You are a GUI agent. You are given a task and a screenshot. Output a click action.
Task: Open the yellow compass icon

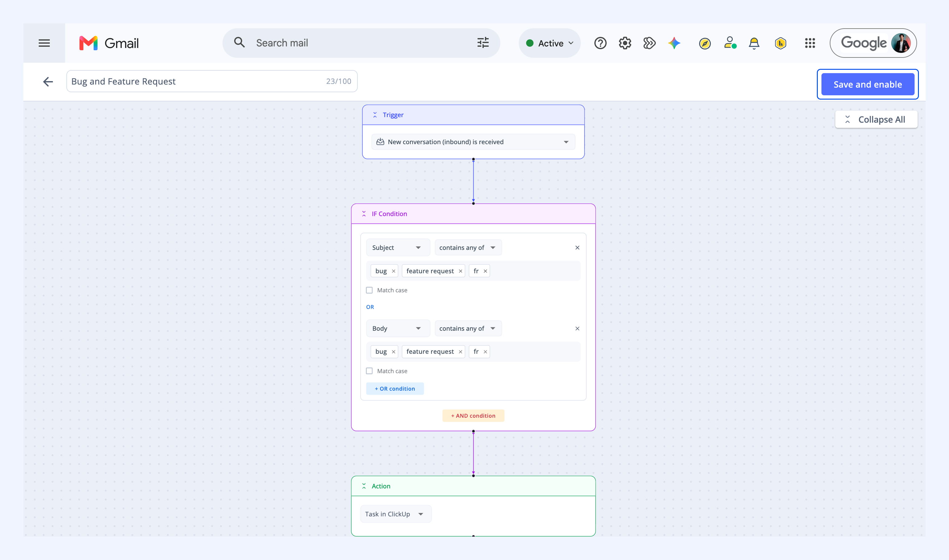(x=704, y=43)
